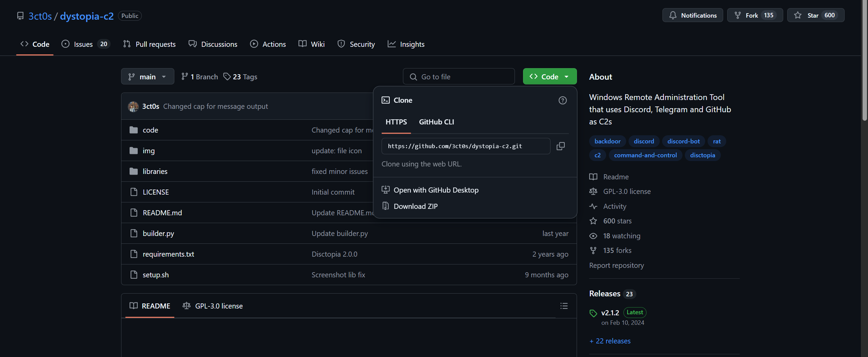Screen dimensions: 868x357
Task: View the repository Activity graph
Action: coord(614,206)
